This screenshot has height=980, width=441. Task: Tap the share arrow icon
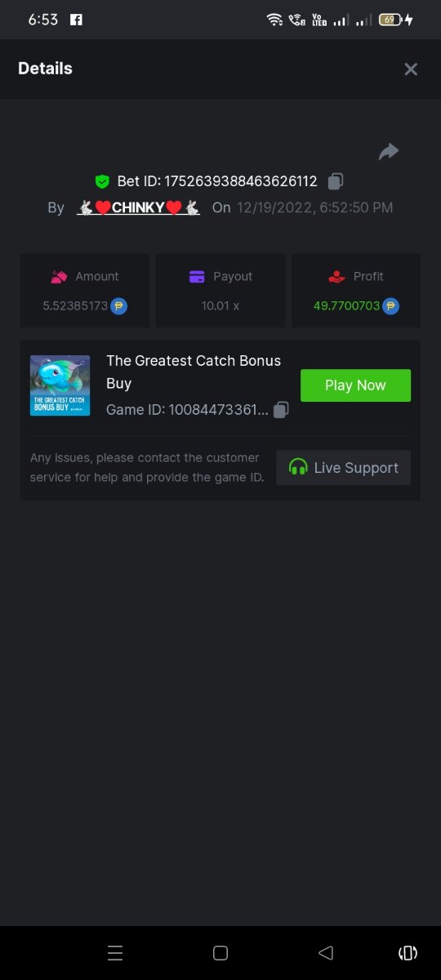389,151
